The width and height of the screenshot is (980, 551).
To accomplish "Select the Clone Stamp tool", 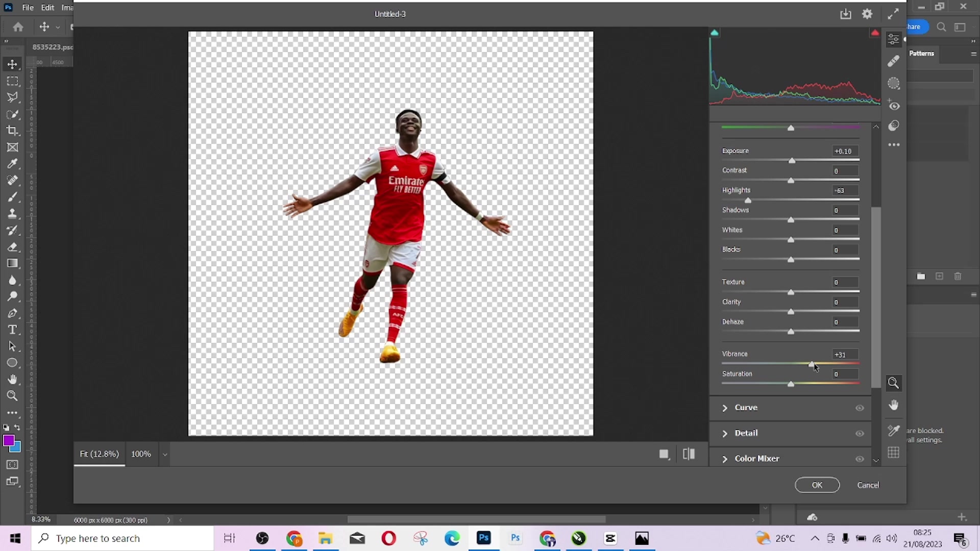I will coord(12,214).
